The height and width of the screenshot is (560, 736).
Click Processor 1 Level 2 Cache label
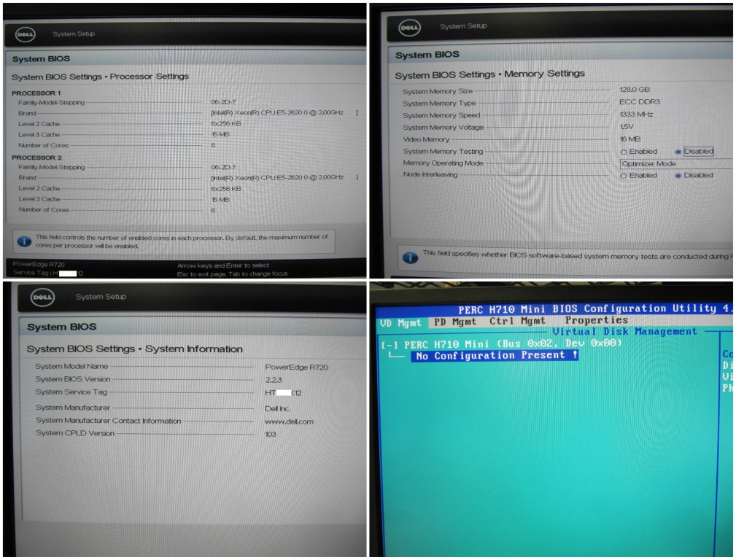pyautogui.click(x=39, y=124)
